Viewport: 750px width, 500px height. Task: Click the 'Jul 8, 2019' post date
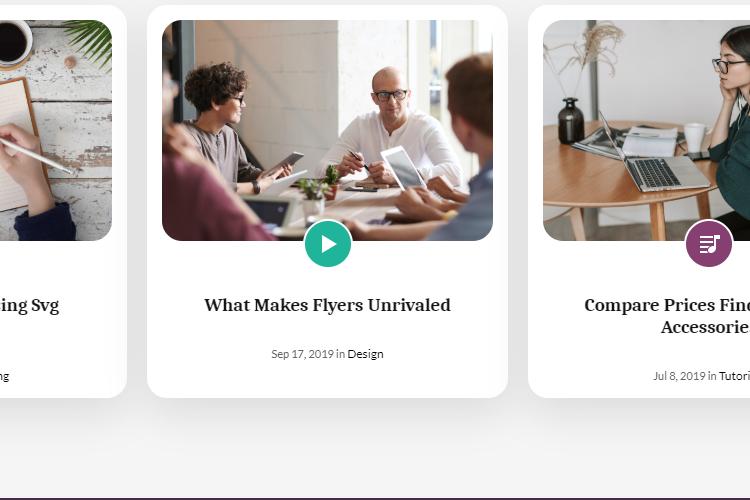tap(679, 376)
